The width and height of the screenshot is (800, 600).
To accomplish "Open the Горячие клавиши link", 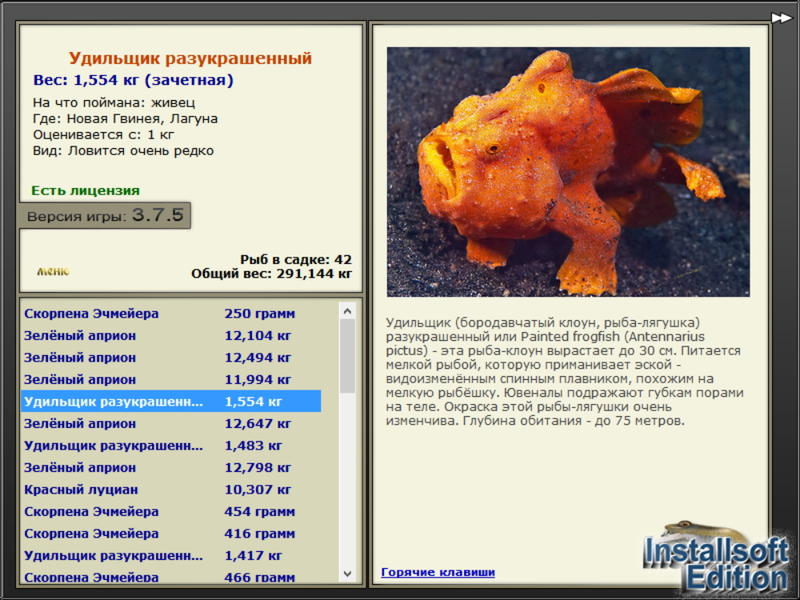I will (438, 572).
